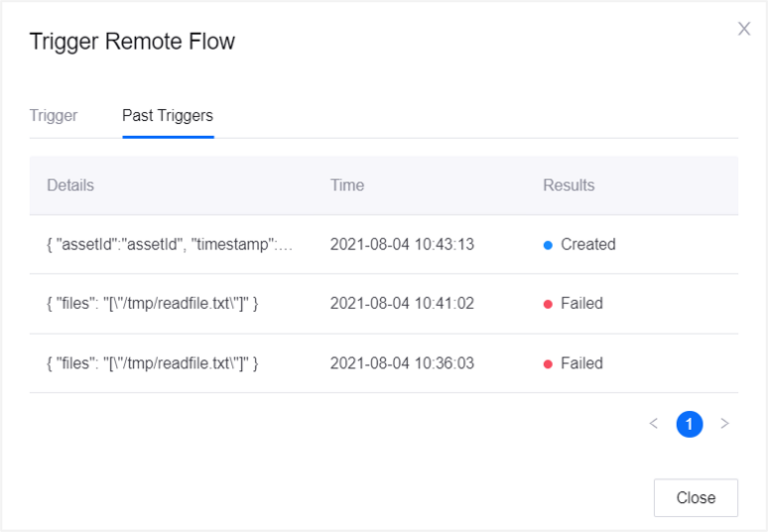Open the Past Triggers tab
768x532 pixels.
pos(168,115)
